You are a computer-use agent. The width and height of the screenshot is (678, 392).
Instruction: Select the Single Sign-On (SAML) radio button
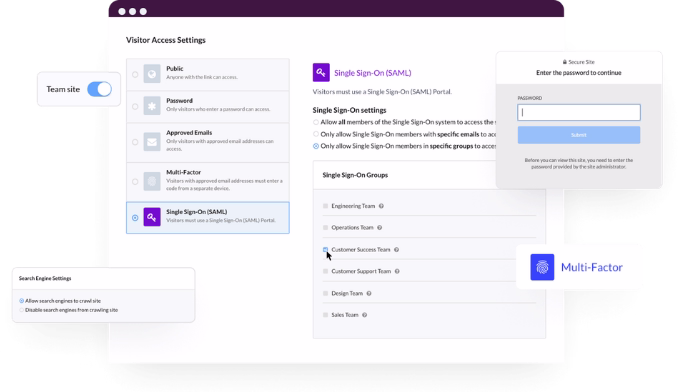(x=135, y=218)
